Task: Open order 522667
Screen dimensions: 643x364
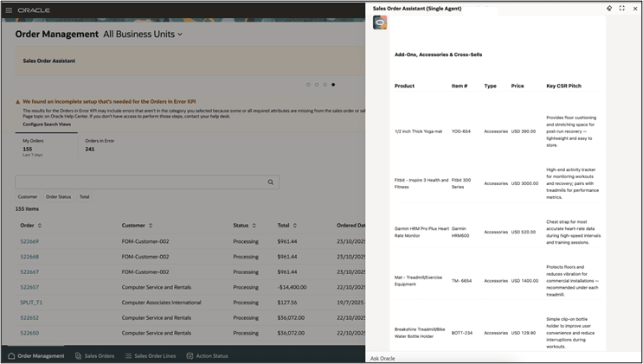Action: click(x=29, y=271)
